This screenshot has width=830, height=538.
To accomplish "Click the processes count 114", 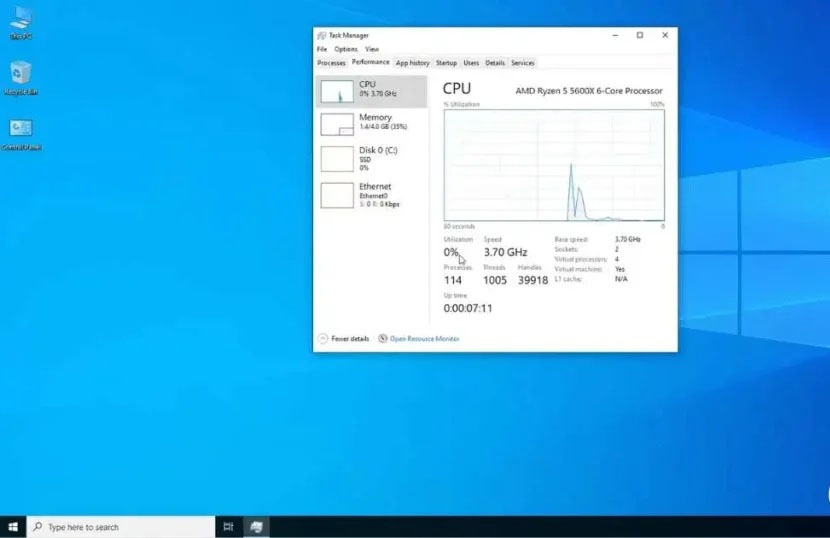I will 453,280.
